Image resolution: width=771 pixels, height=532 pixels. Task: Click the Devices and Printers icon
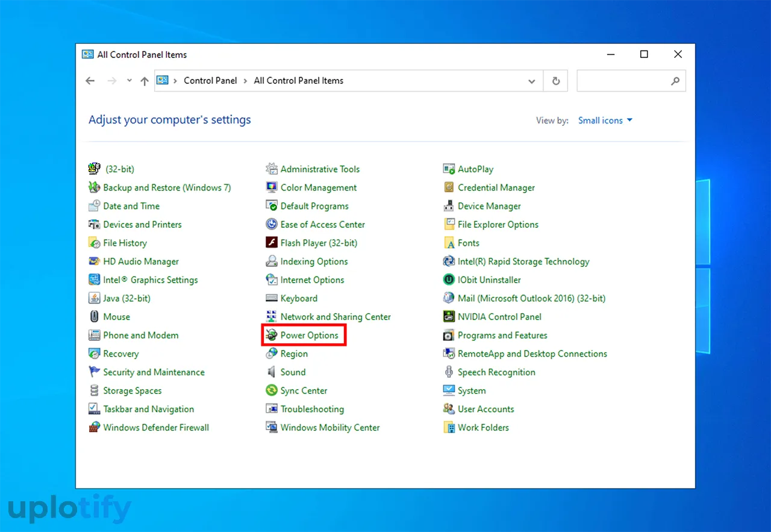click(x=94, y=225)
